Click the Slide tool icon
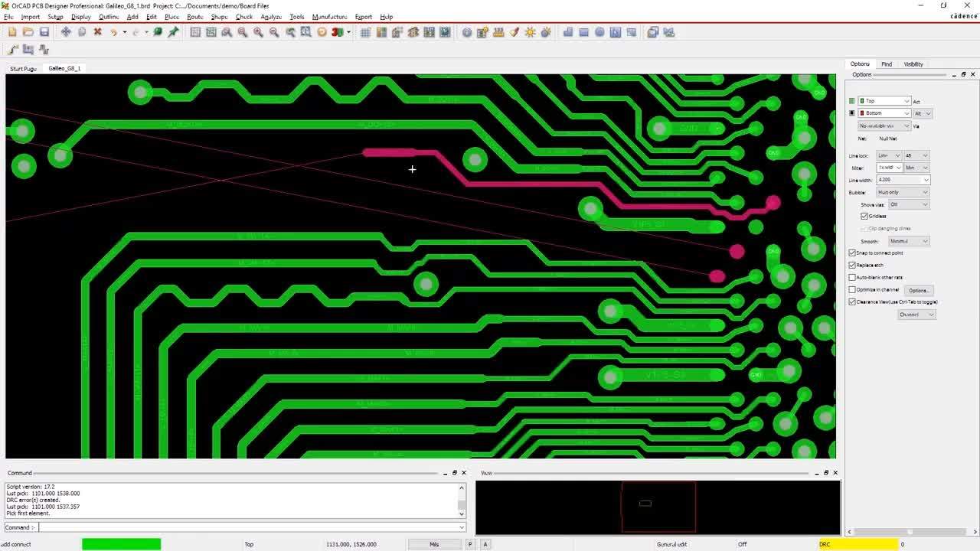Image resolution: width=980 pixels, height=551 pixels. (x=28, y=50)
